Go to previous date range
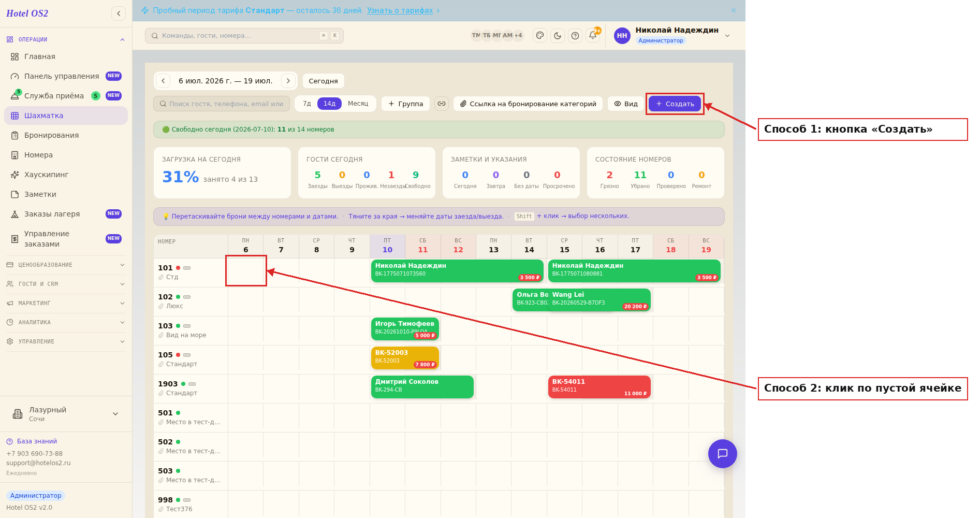Screen dimensions: 980x518 coord(163,81)
